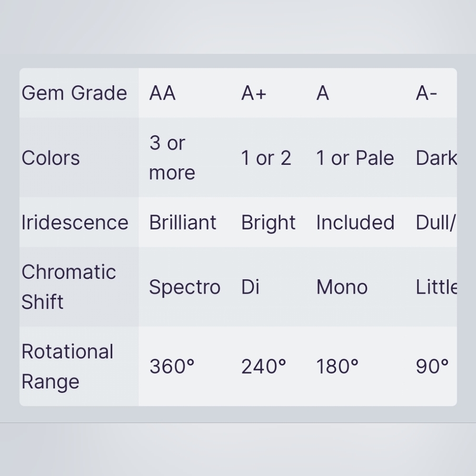Click the Brilliant iridescence cell
Screen dimensions: 476x476
(x=183, y=222)
